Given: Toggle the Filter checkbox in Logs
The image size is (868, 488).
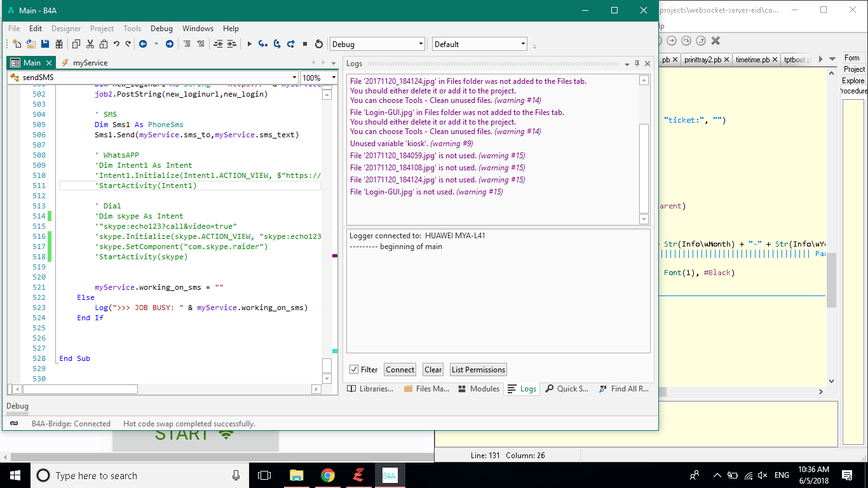Looking at the screenshot, I should pos(354,370).
